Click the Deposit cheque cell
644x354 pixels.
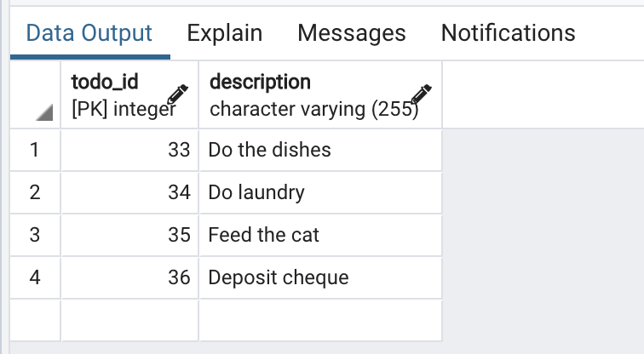[321, 277]
